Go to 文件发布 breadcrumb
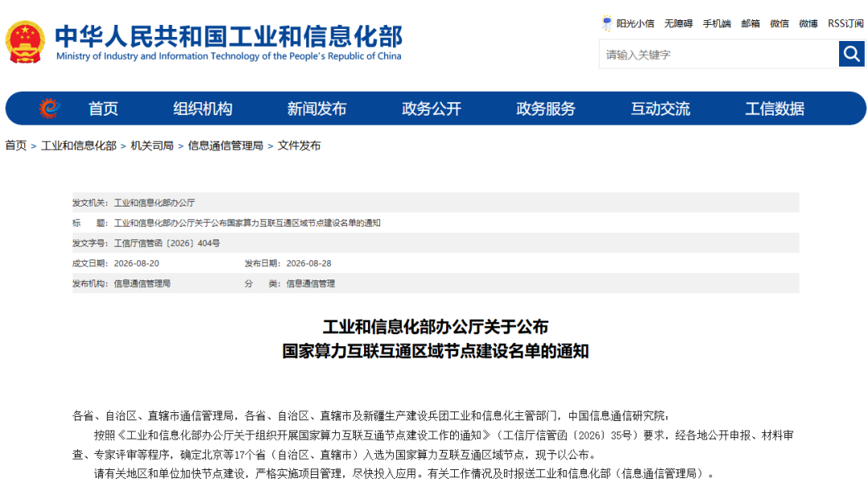The width and height of the screenshot is (868, 503). click(299, 145)
